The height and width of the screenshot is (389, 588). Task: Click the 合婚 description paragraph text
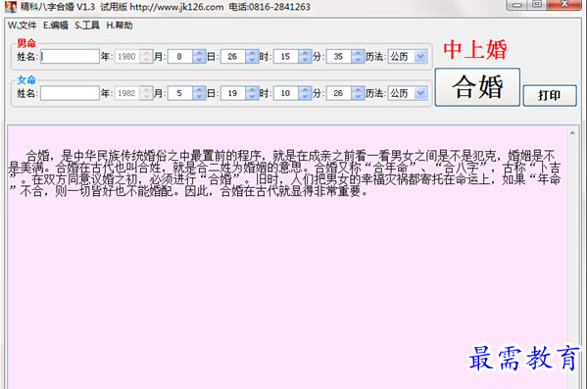pyautogui.click(x=284, y=173)
